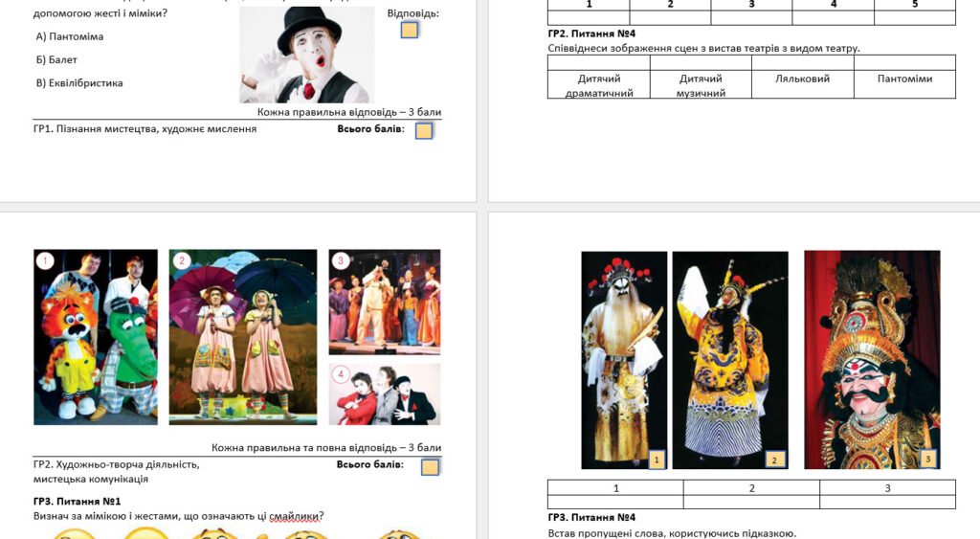Select the ГР2 Всього балів score box

430,466
